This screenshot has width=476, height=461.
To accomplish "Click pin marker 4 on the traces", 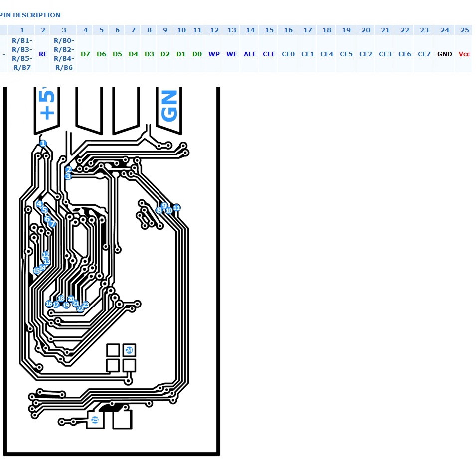I will point(39,204).
